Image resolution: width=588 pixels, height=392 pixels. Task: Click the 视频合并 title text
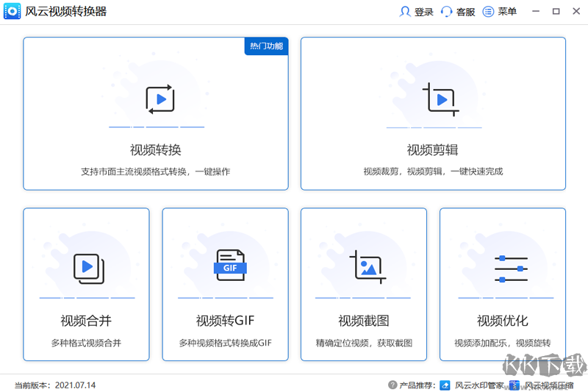[86, 321]
